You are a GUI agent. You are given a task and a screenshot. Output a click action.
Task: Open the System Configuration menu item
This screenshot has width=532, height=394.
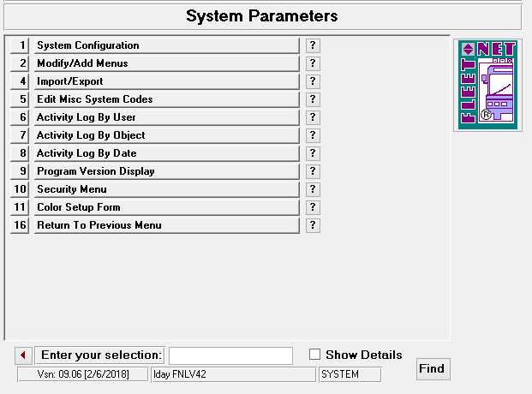pyautogui.click(x=166, y=45)
